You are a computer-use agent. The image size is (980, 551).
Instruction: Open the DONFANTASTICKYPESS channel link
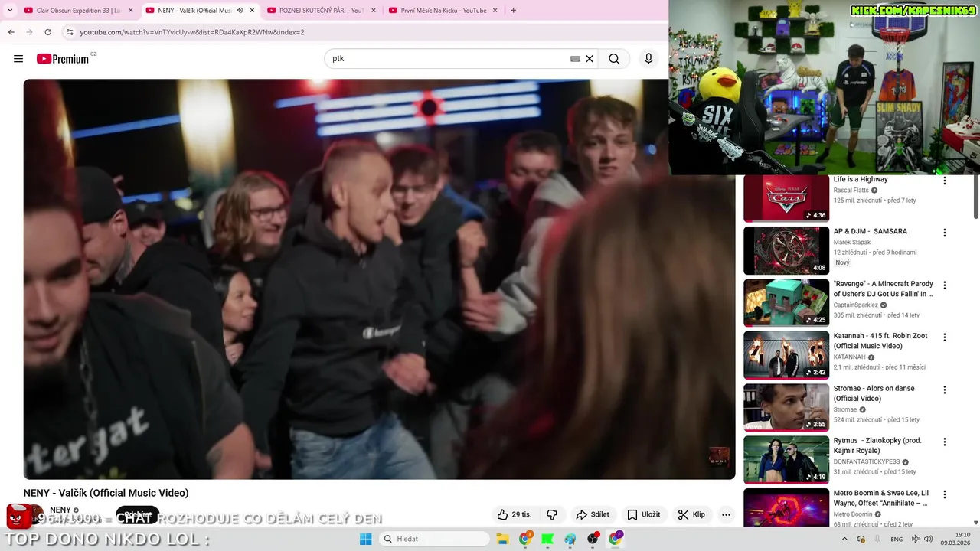click(x=867, y=461)
